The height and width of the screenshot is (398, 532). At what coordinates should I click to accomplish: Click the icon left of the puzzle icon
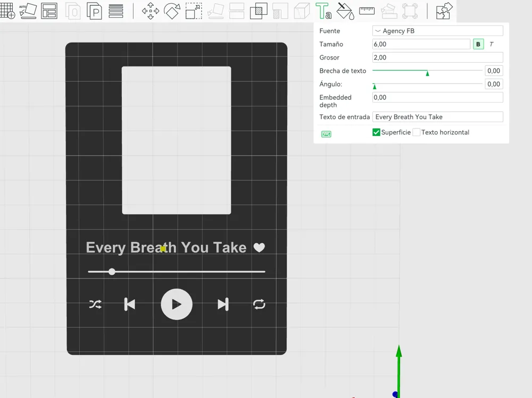click(410, 11)
